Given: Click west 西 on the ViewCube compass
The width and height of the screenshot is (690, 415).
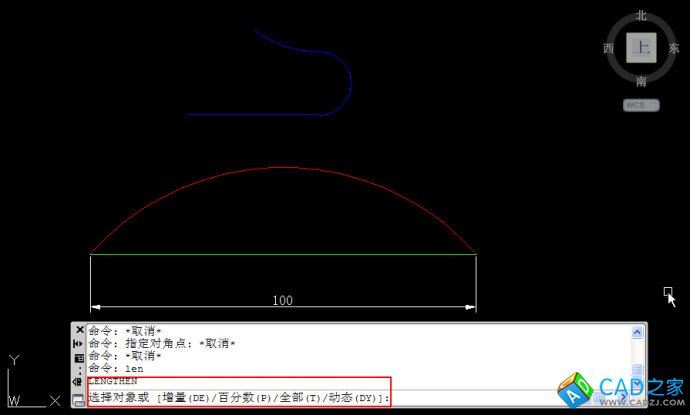Looking at the screenshot, I should [x=608, y=48].
